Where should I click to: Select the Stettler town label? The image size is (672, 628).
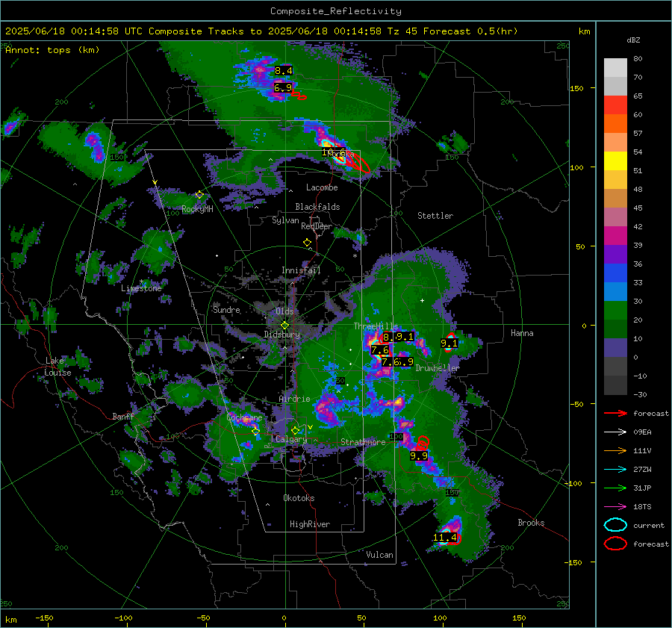point(435,216)
